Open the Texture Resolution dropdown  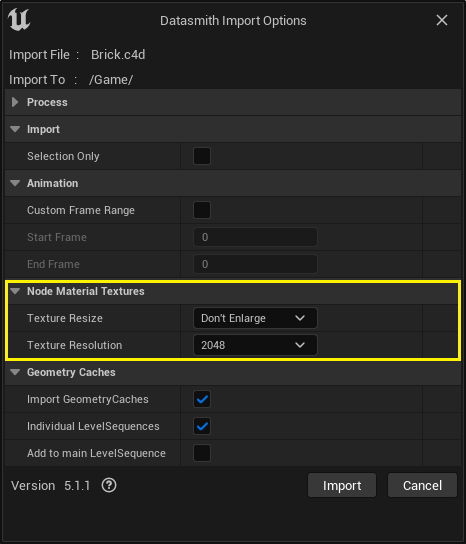coord(255,345)
